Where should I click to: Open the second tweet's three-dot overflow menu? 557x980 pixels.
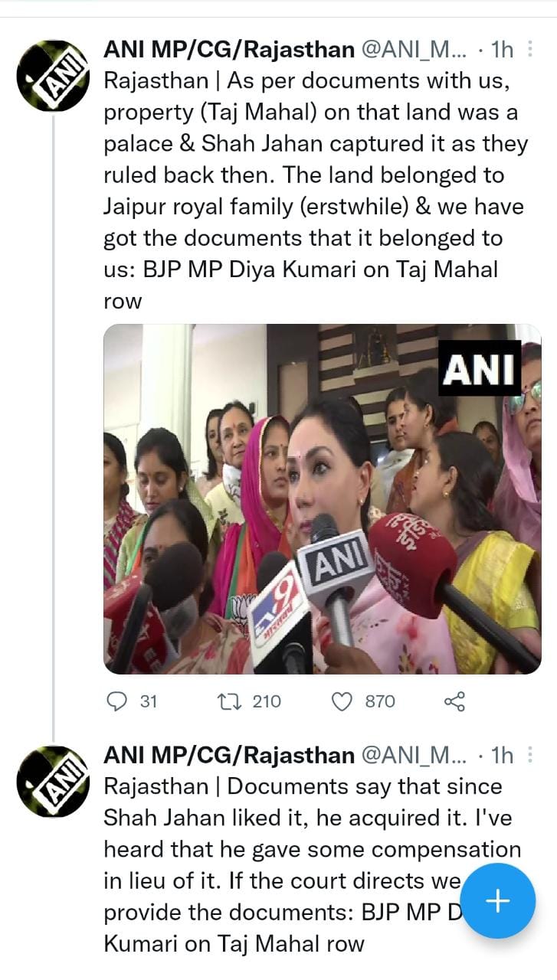(x=530, y=756)
